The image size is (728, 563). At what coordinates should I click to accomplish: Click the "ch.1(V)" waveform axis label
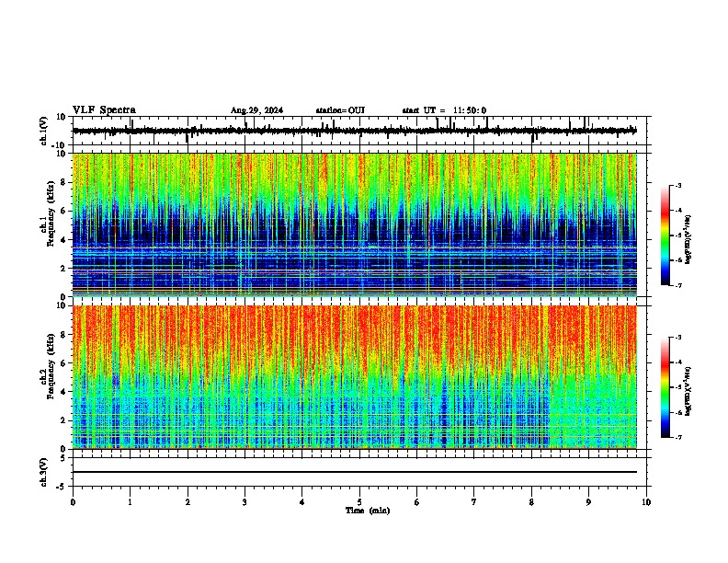44,131
